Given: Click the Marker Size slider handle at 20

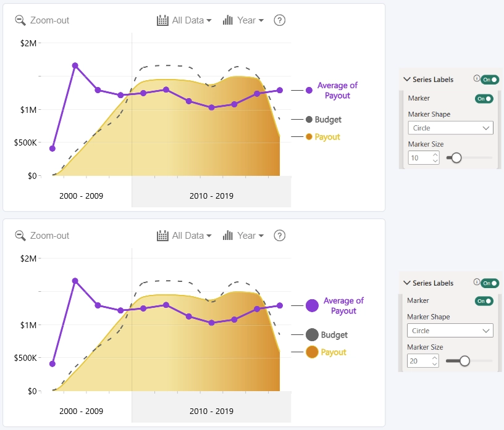Looking at the screenshot, I should [464, 361].
